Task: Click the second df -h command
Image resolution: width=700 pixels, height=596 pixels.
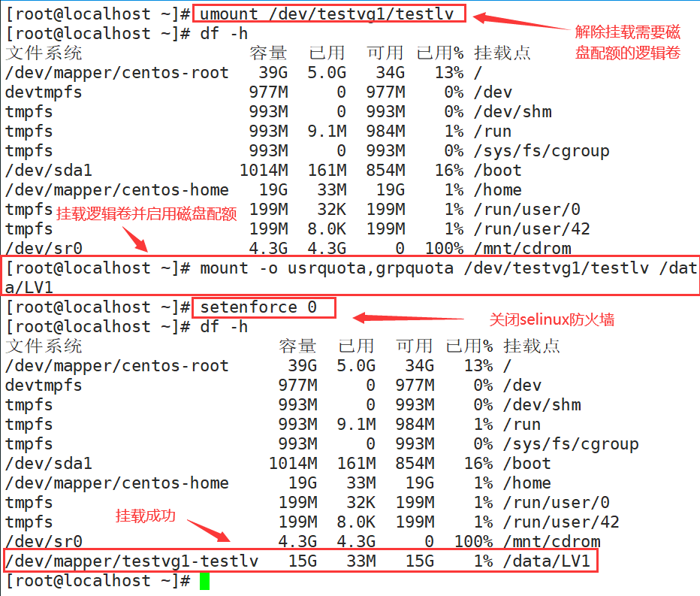Action: point(224,327)
